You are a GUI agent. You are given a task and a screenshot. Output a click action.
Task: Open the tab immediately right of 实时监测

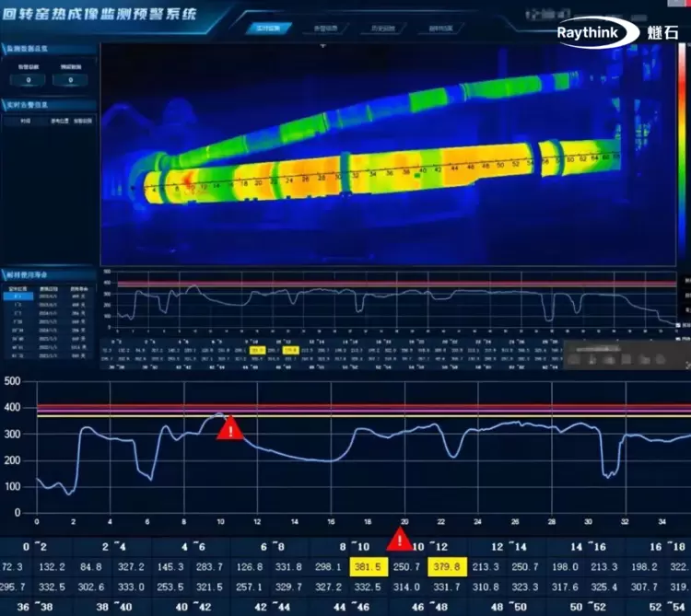coord(325,28)
